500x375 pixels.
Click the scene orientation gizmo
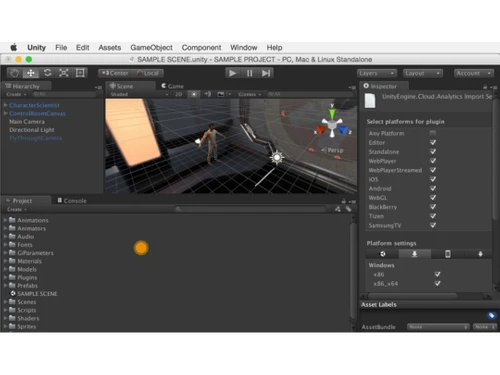(332, 124)
